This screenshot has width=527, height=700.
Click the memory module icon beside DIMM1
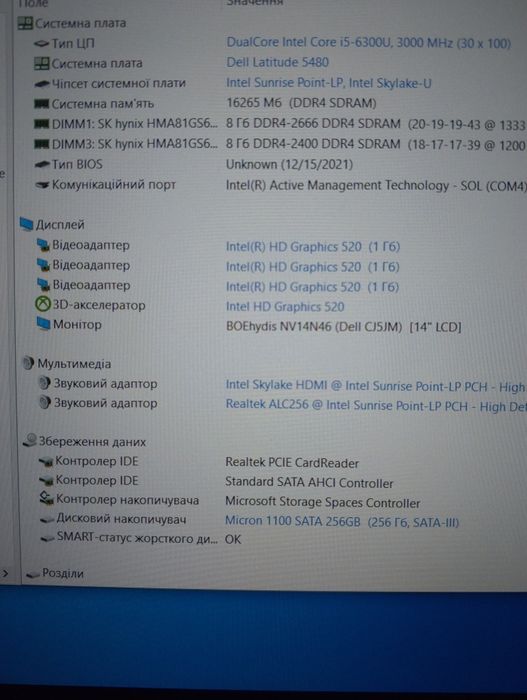(42, 124)
